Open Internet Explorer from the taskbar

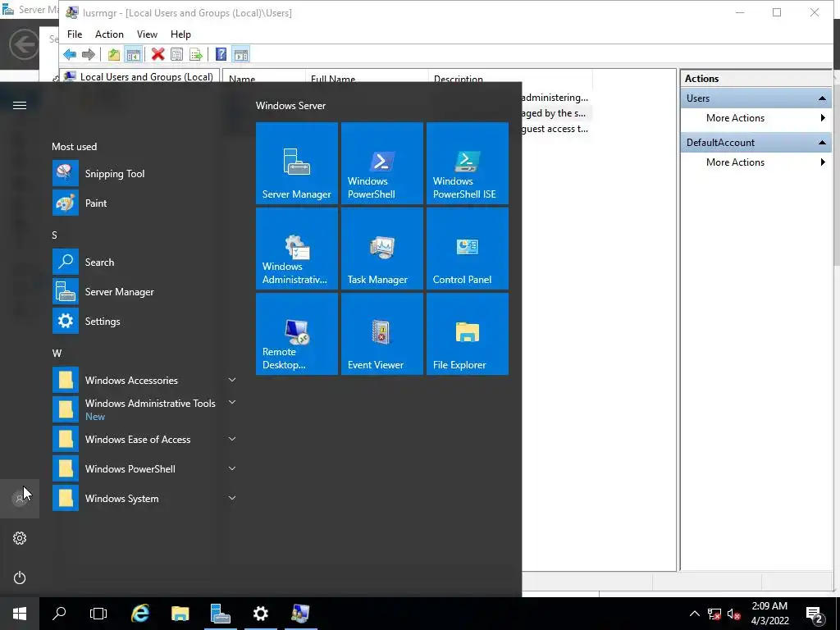coord(140,614)
